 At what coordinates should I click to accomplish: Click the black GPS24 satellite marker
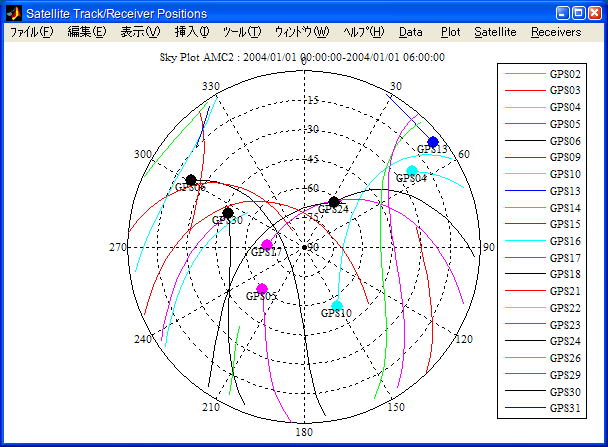[334, 202]
